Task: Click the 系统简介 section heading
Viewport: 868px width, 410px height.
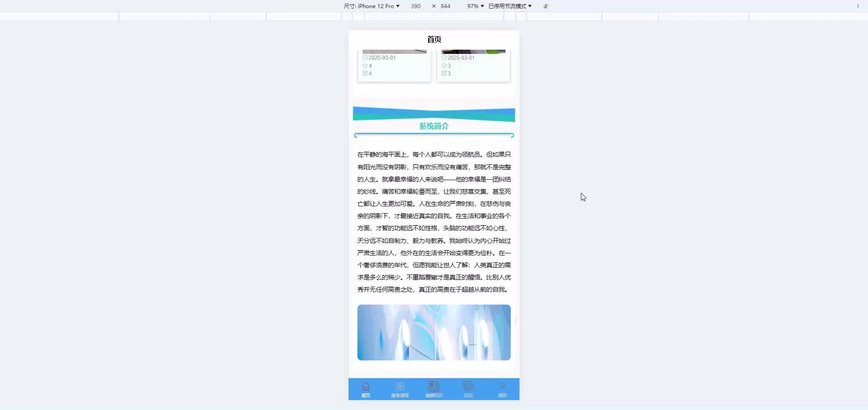Action: point(434,126)
